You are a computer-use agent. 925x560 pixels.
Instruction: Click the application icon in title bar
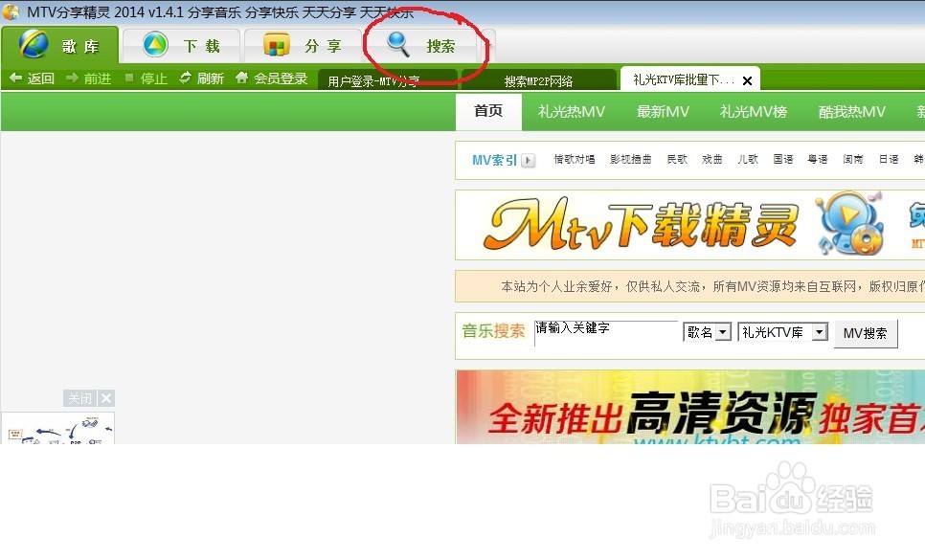[x=11, y=11]
